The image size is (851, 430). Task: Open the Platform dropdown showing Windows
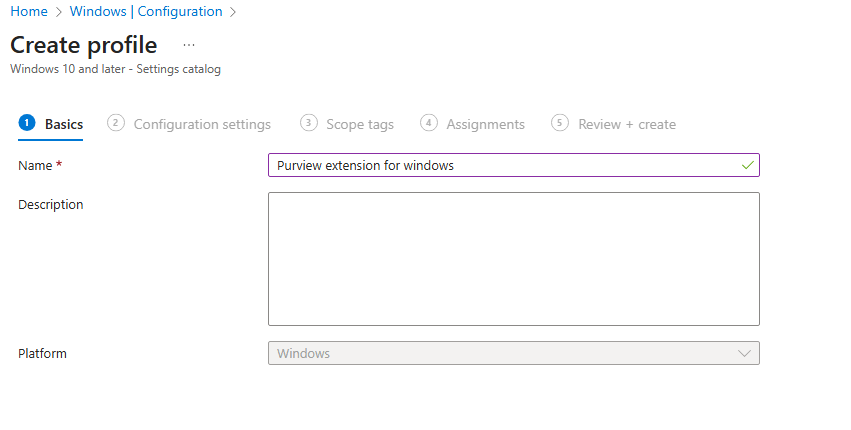(513, 353)
